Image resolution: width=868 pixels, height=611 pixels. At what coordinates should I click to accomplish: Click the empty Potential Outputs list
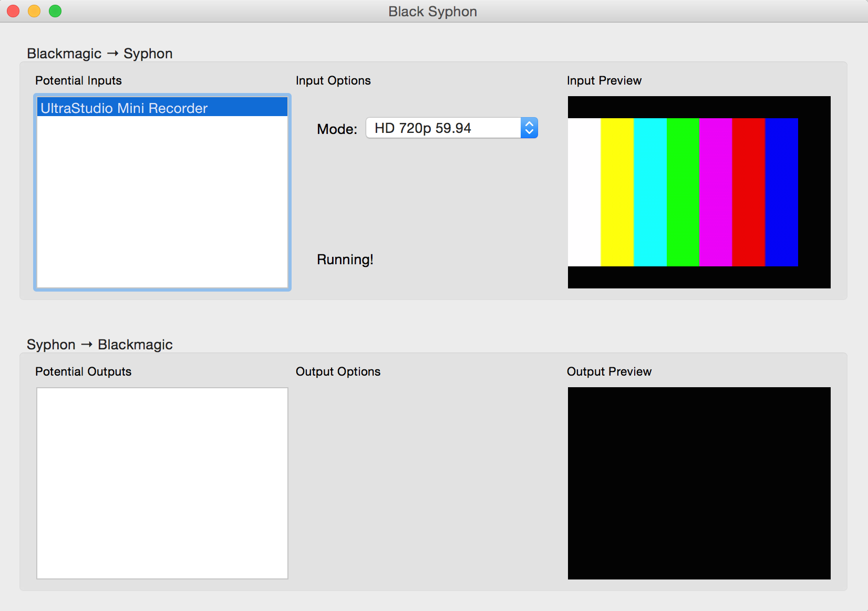pos(162,483)
